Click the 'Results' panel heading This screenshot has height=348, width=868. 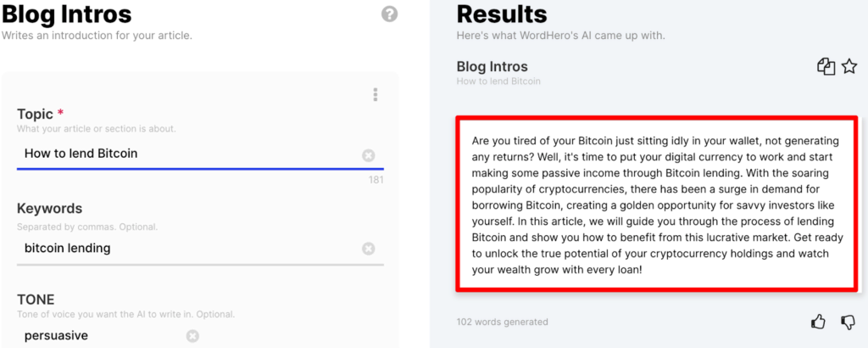pyautogui.click(x=502, y=14)
